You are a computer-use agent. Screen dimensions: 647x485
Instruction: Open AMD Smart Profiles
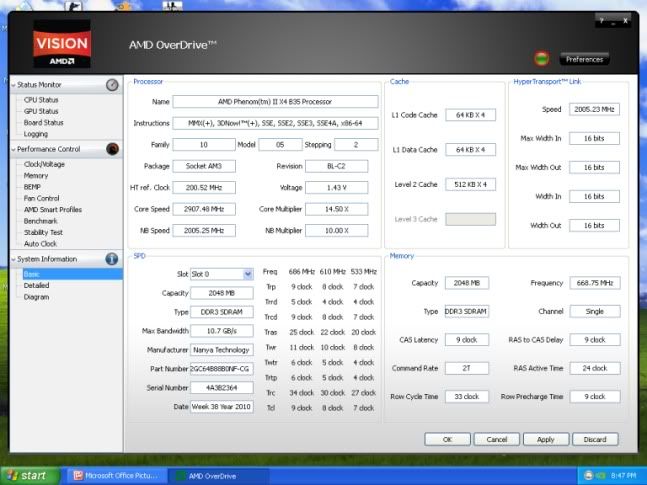click(53, 210)
